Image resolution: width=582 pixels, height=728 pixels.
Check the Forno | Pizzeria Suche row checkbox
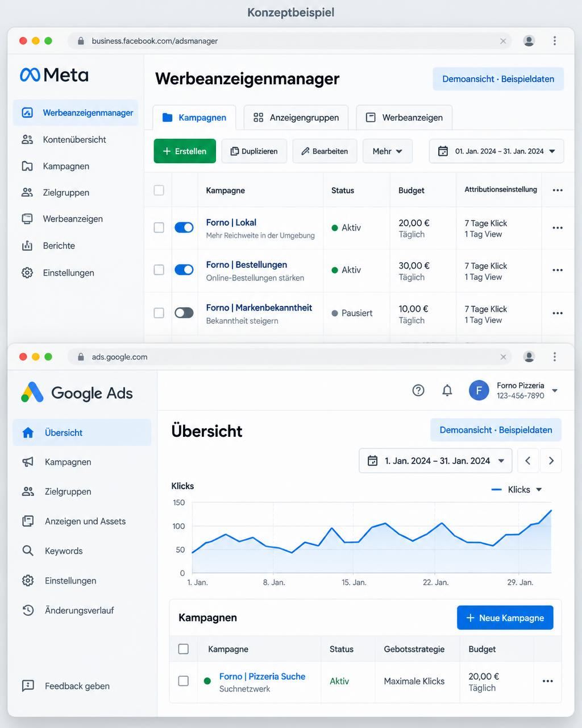point(184,681)
